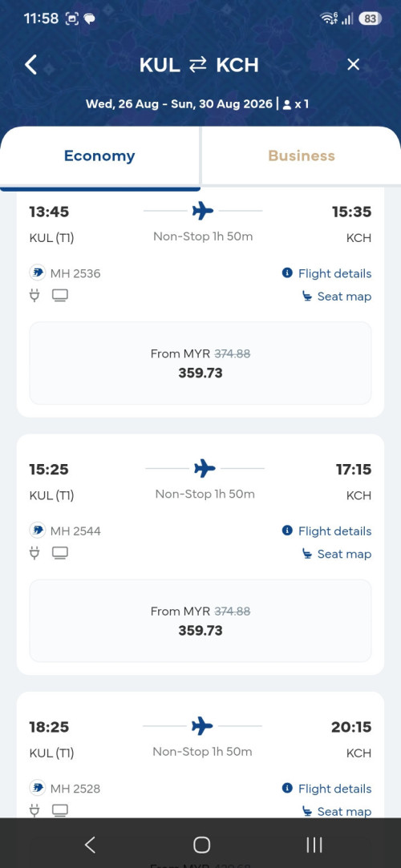
Task: Open Flight details for MH 2544
Action: coord(326,531)
